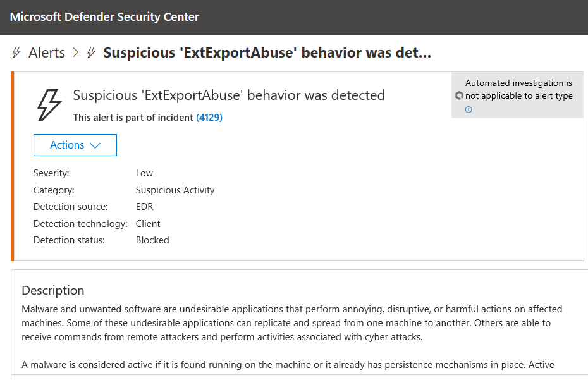Click the orange severity bar on the alert card
This screenshot has width=588, height=380.
[x=12, y=166]
